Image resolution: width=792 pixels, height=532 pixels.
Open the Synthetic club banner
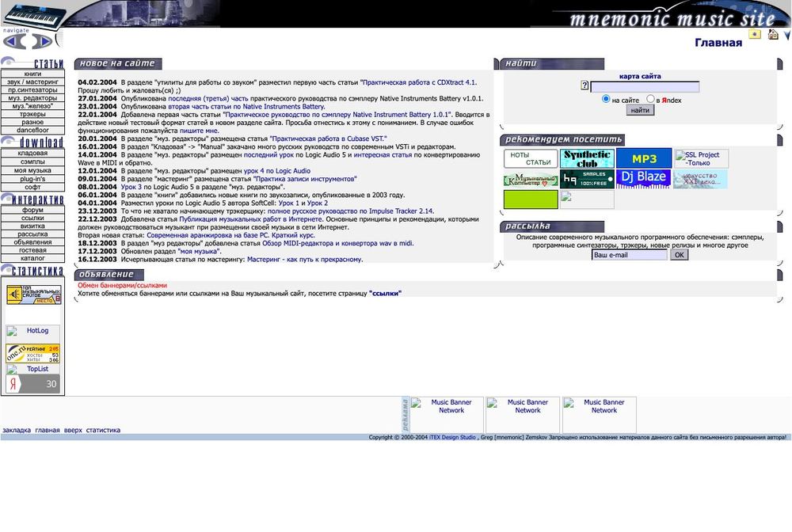click(587, 158)
